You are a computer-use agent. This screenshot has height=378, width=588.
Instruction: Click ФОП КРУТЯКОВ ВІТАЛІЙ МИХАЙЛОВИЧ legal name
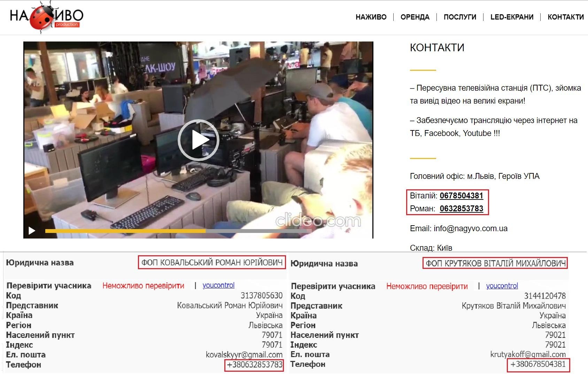(x=495, y=263)
